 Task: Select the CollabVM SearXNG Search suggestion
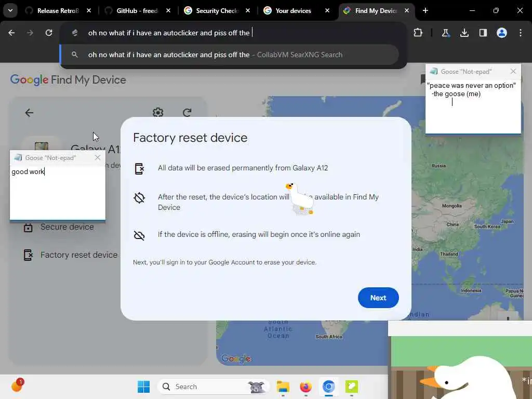coord(230,55)
